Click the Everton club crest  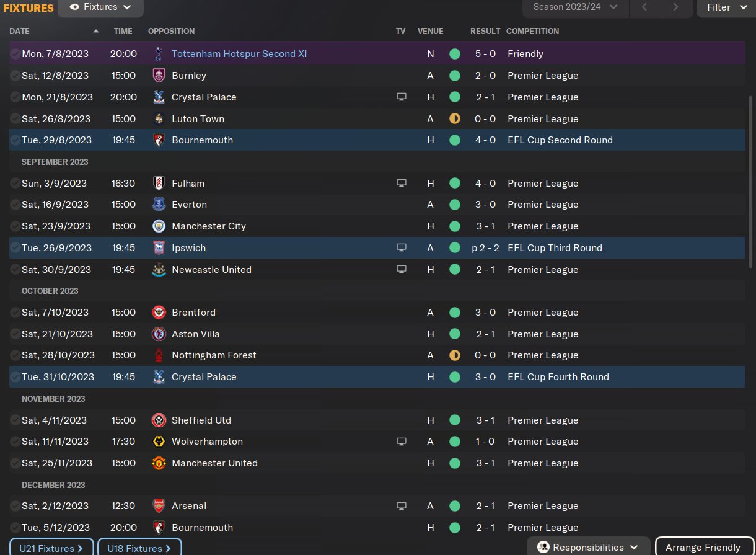point(159,205)
